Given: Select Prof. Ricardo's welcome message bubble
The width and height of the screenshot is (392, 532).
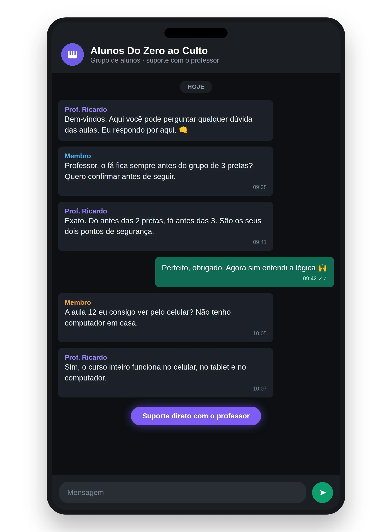Looking at the screenshot, I should 165,120.
